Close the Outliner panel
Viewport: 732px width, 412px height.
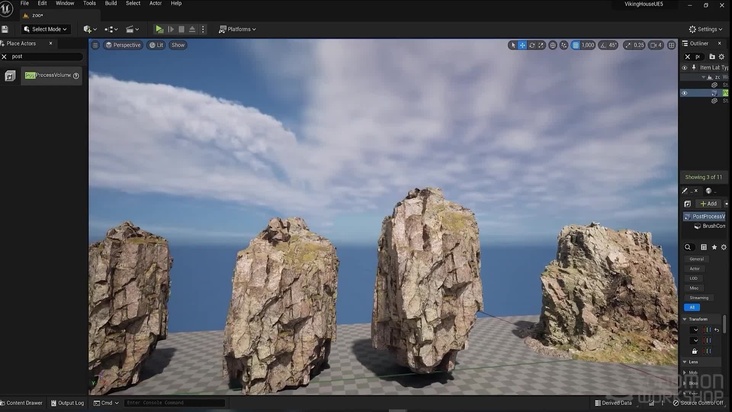tap(719, 43)
